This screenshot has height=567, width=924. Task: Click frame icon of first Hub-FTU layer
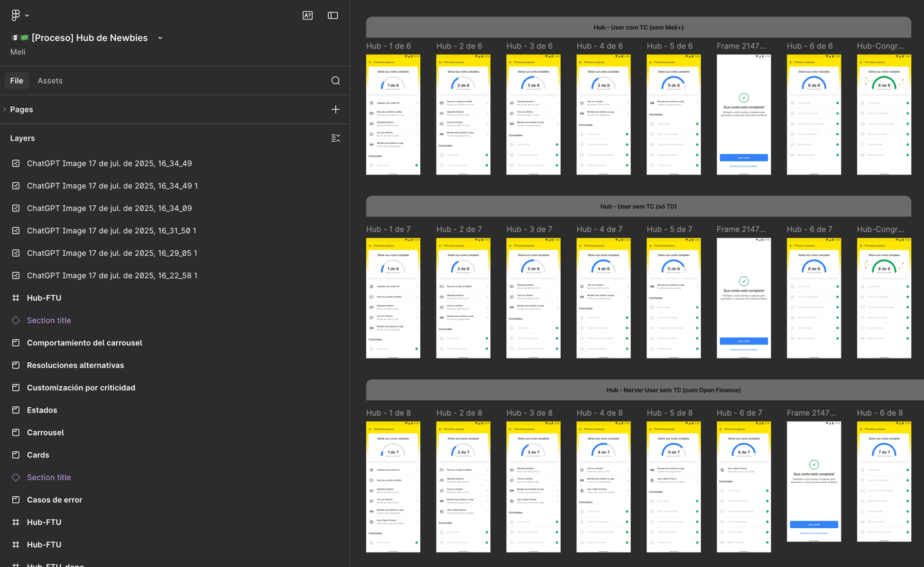tap(16, 298)
